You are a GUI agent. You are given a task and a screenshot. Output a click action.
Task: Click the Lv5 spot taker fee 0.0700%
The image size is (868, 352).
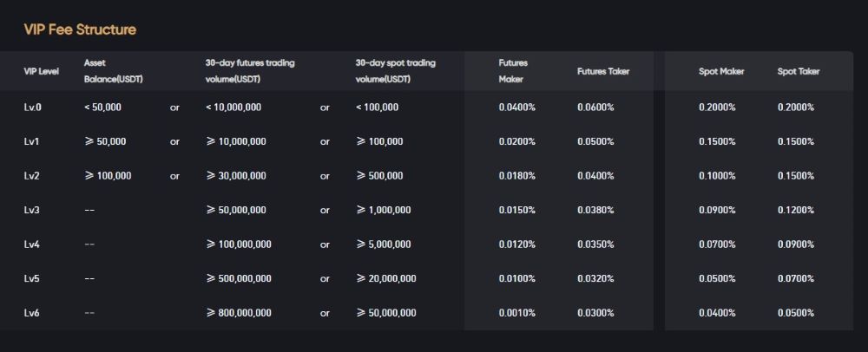tap(796, 278)
